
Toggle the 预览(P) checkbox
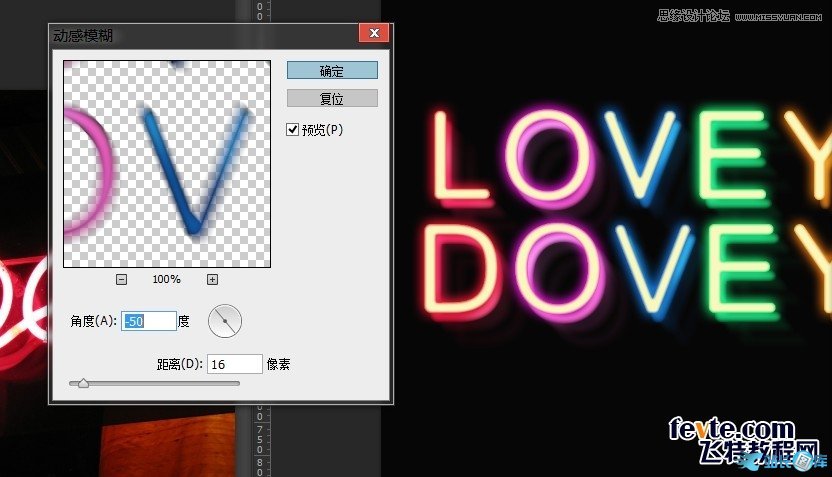coord(293,129)
